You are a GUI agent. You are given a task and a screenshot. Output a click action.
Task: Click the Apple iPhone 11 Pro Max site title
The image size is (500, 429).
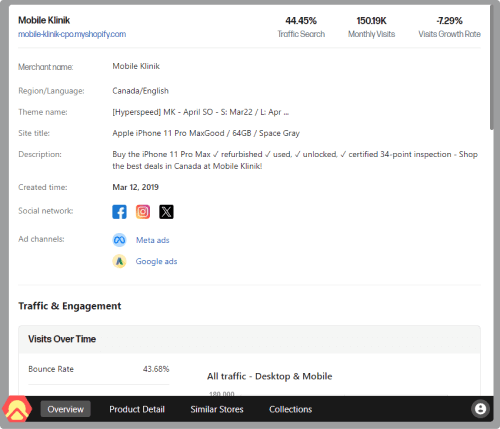point(206,133)
